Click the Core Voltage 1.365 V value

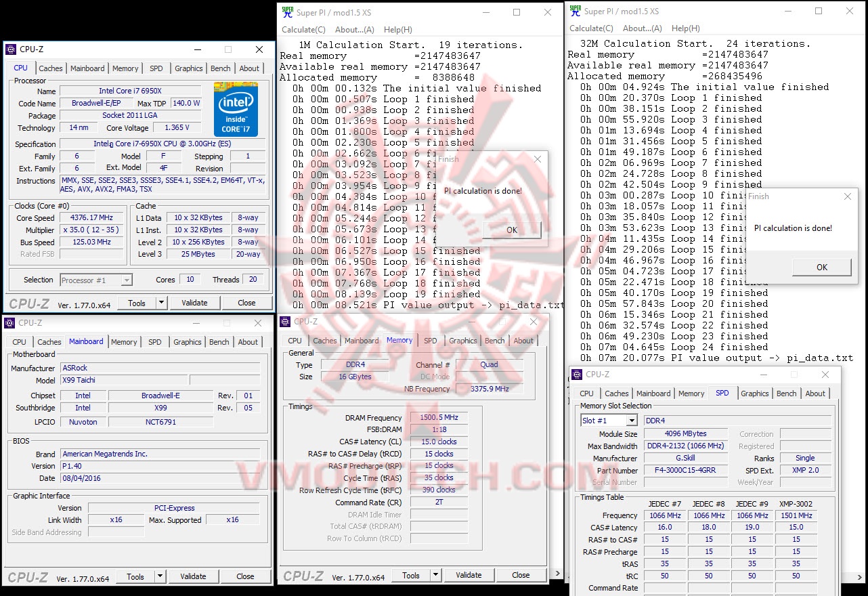pyautogui.click(x=177, y=128)
